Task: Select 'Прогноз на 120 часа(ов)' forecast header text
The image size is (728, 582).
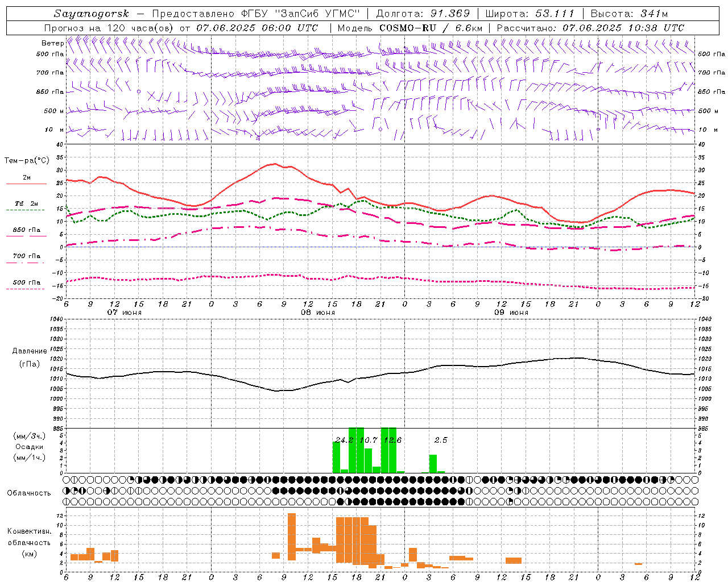Action: click(110, 28)
